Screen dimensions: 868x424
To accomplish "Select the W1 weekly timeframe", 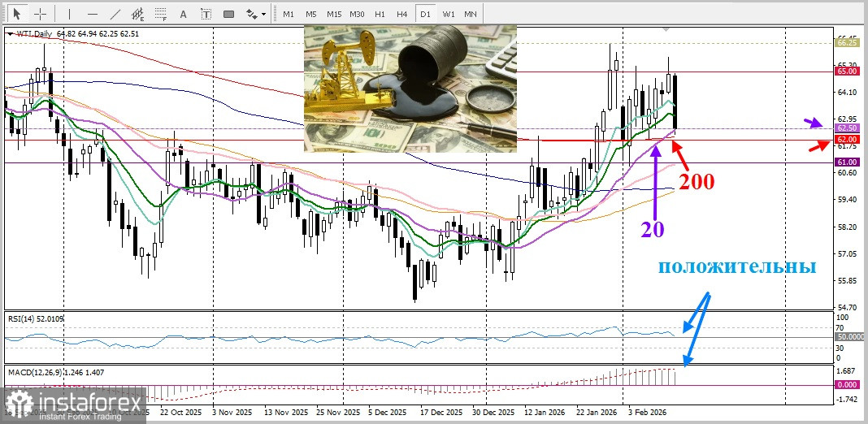I will tap(448, 14).
